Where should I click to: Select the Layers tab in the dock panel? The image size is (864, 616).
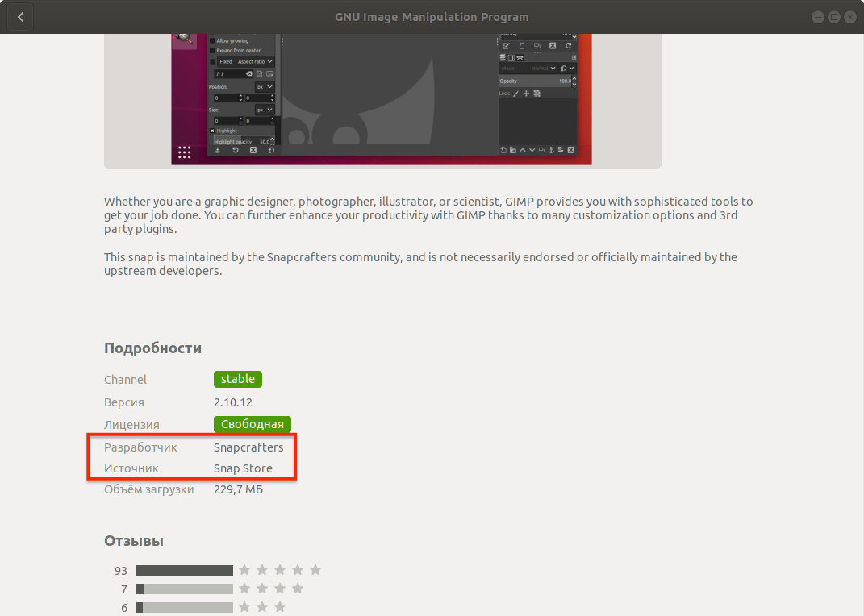(503, 57)
